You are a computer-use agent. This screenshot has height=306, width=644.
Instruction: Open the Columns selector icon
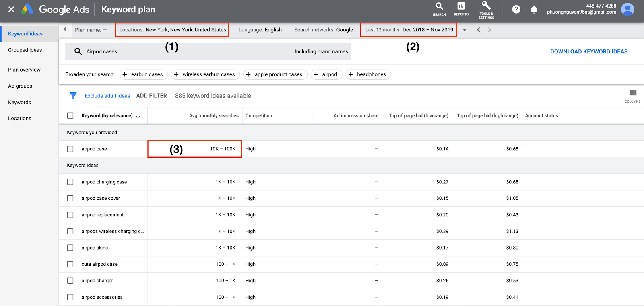coord(633,96)
